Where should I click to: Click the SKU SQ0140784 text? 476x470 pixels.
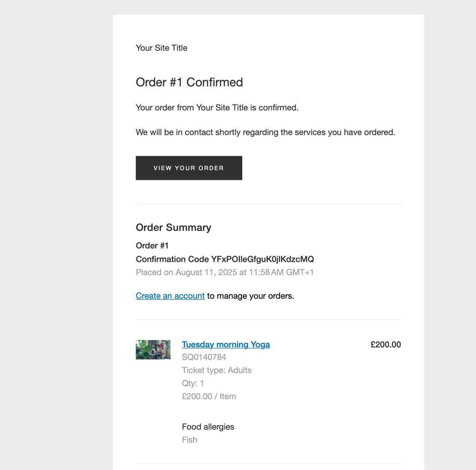tap(204, 357)
